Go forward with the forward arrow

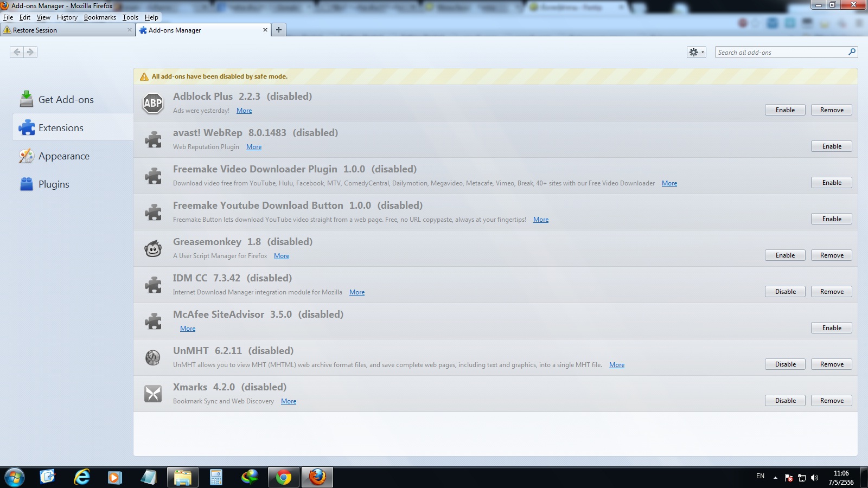(30, 52)
